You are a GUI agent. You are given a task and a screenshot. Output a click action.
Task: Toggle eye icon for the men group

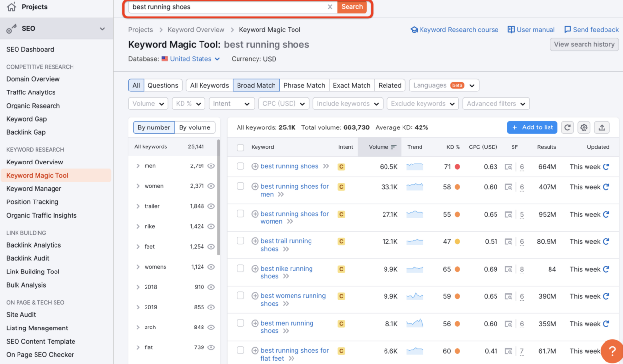pos(211,166)
